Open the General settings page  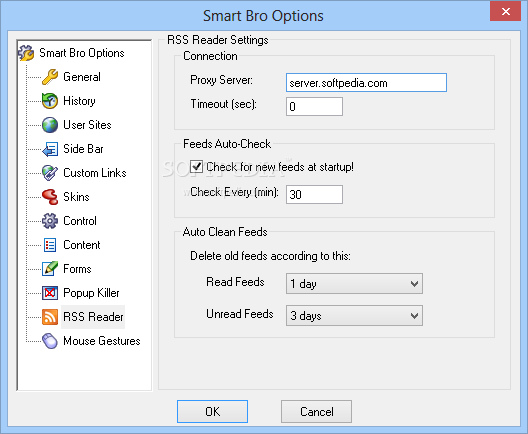82,77
